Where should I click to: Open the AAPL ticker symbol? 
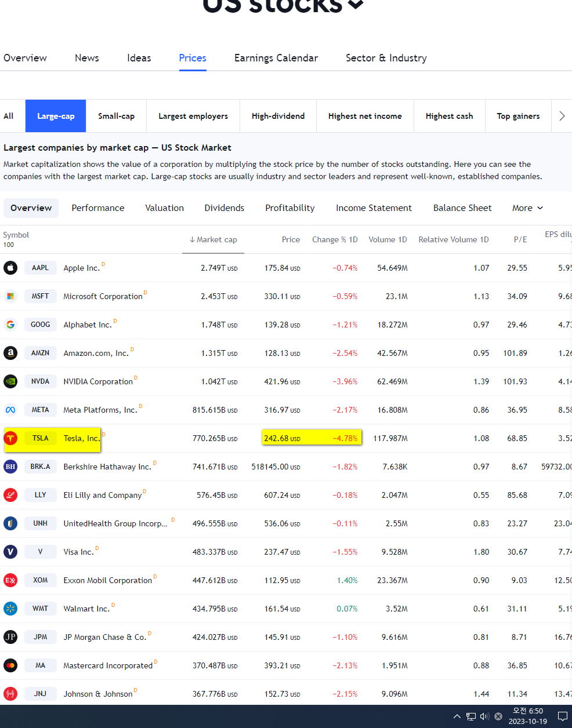(41, 268)
